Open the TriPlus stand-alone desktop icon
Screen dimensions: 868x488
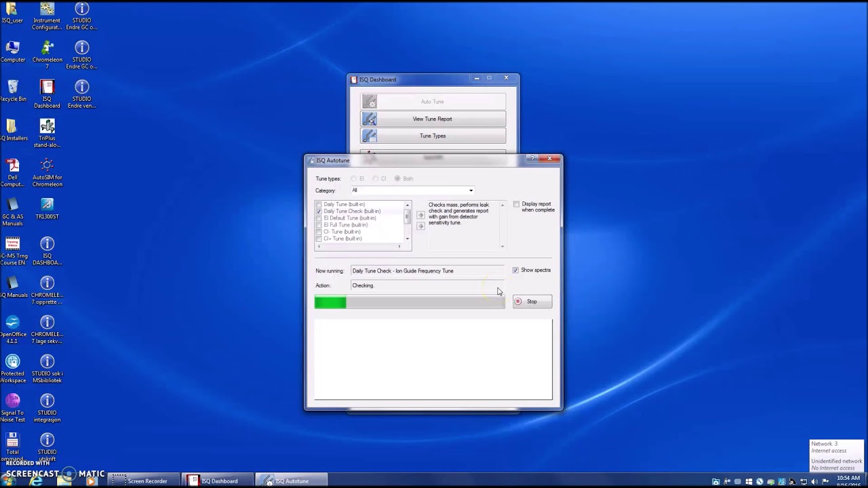[47, 133]
